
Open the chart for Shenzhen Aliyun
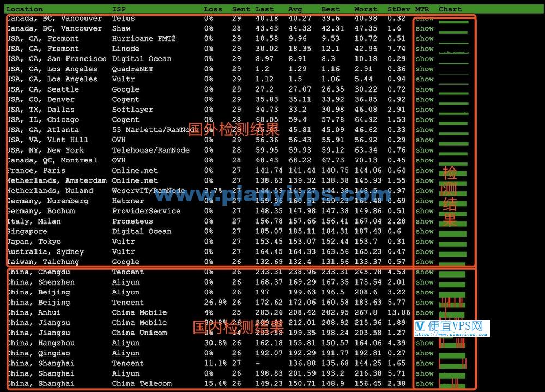click(452, 285)
